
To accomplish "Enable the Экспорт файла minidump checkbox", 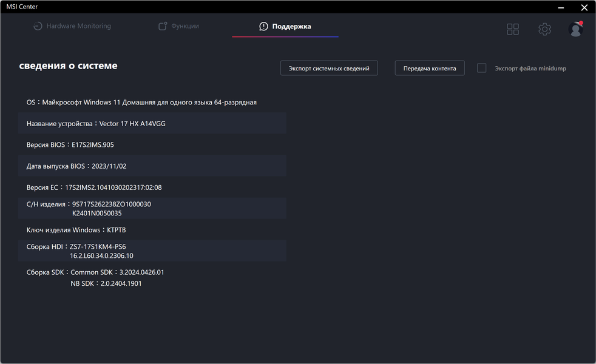I will pos(481,68).
